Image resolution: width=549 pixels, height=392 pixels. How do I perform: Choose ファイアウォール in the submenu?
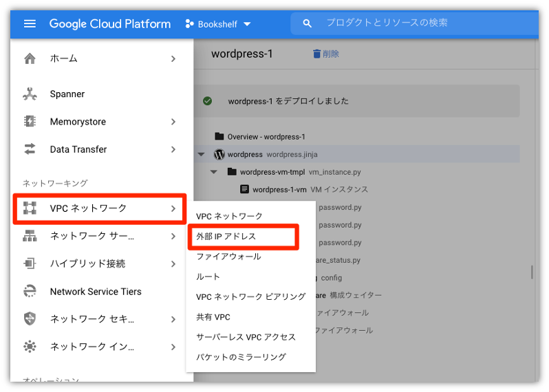tap(228, 257)
